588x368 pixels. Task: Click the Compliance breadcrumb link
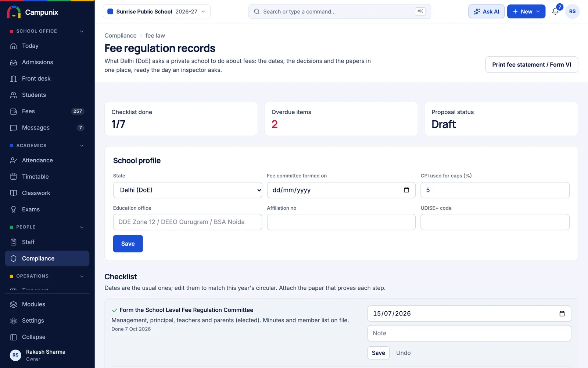click(x=121, y=36)
